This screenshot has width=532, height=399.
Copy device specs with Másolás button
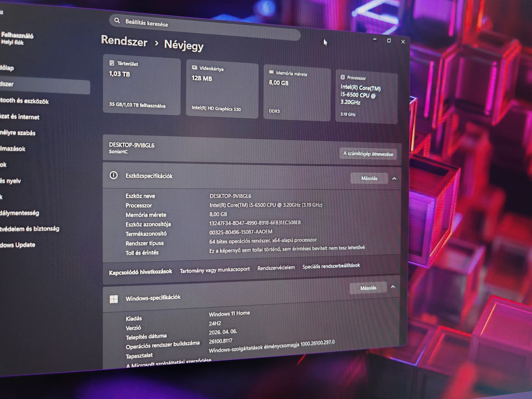coord(369,178)
